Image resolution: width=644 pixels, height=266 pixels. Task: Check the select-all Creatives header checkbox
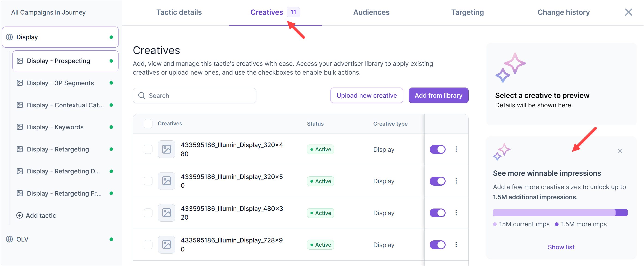[x=148, y=124]
